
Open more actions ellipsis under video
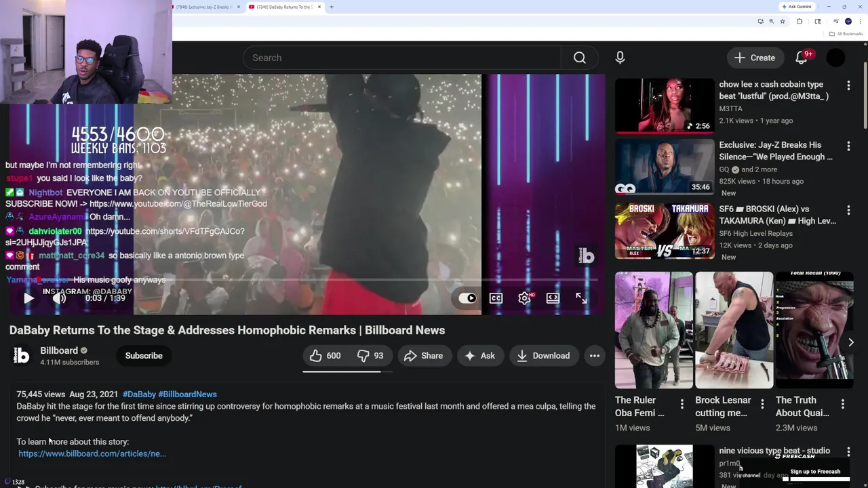click(595, 355)
